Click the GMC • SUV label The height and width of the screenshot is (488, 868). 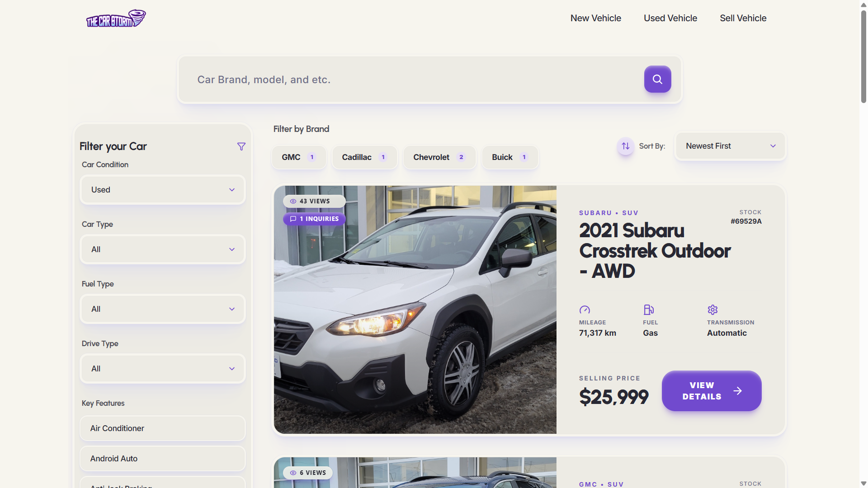click(601, 484)
